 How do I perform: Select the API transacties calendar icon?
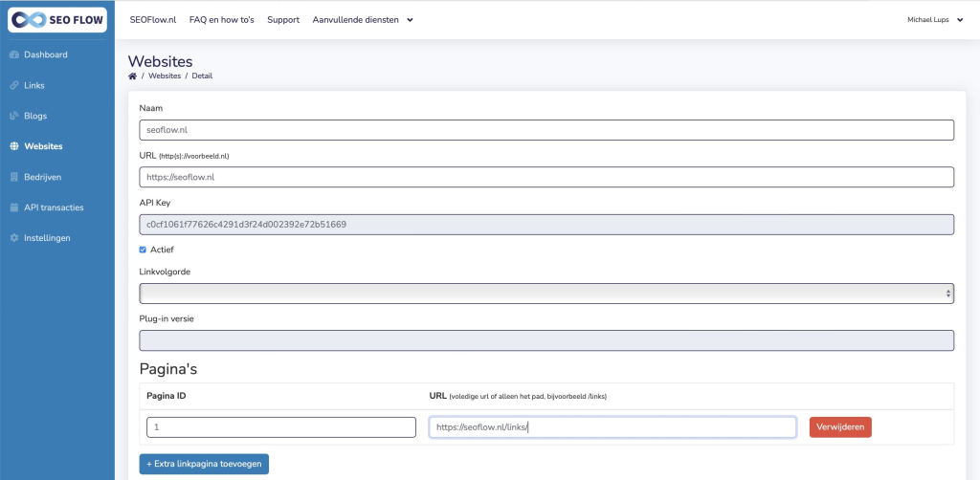click(x=14, y=207)
